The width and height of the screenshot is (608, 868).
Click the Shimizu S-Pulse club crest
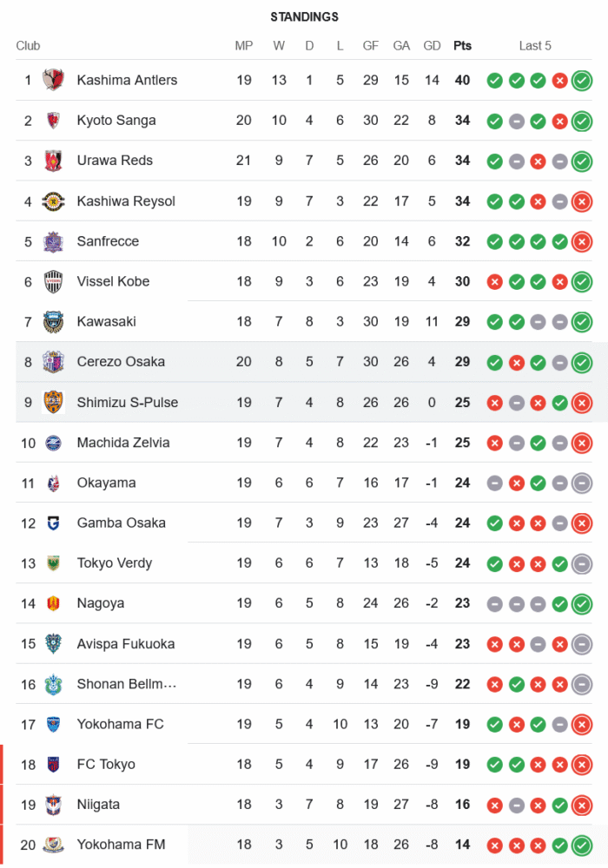tap(54, 402)
